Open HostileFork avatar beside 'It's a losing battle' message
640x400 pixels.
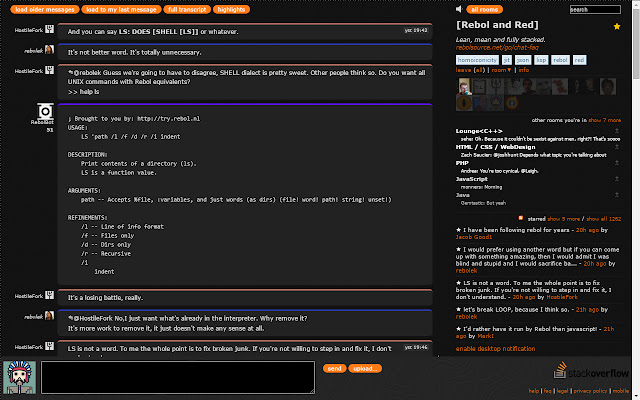click(x=49, y=295)
